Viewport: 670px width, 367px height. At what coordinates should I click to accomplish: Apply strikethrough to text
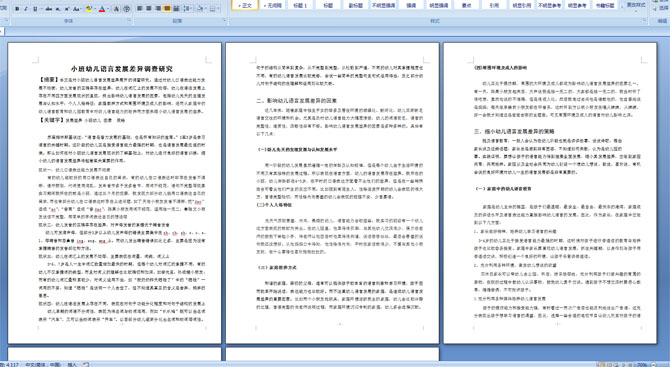click(x=49, y=9)
